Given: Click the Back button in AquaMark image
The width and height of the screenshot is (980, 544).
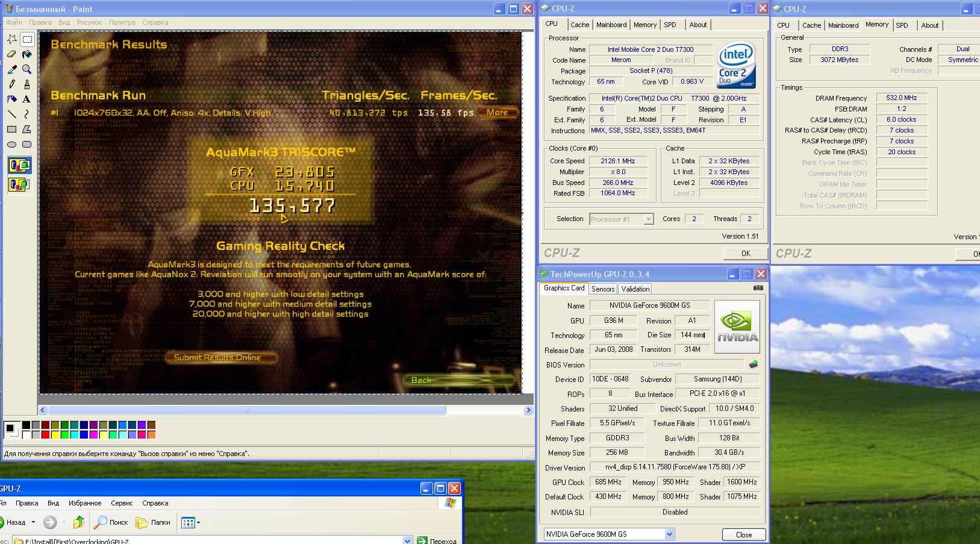Looking at the screenshot, I should (x=460, y=380).
